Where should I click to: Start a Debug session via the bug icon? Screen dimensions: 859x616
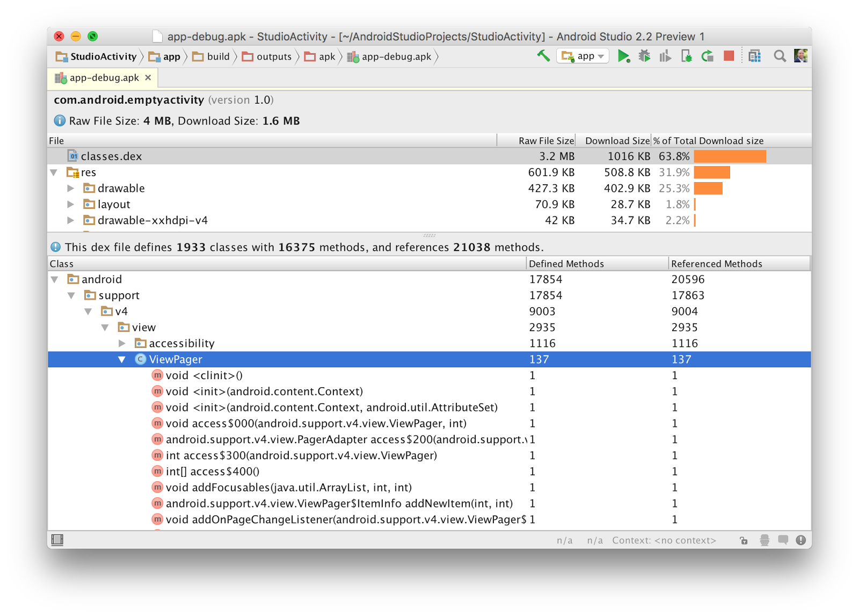pos(645,55)
